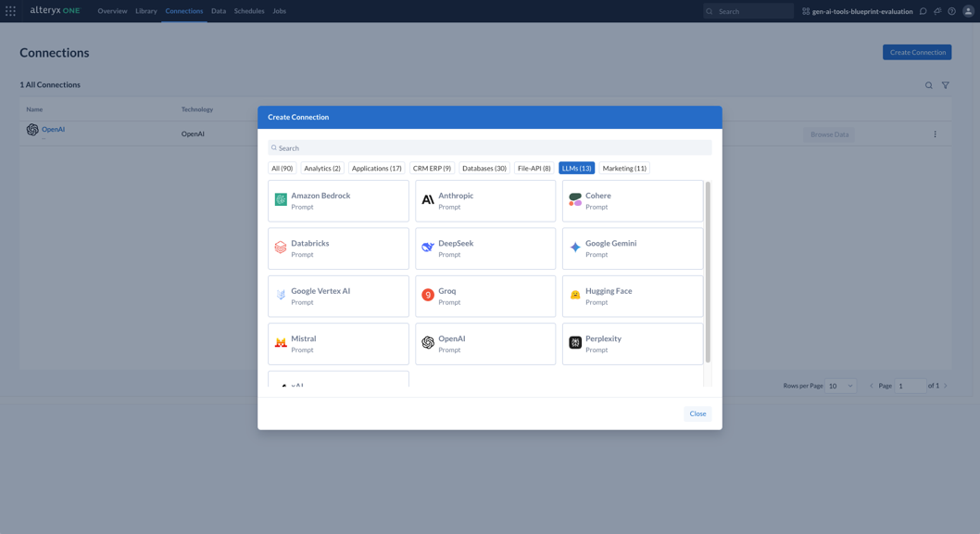Choose the Amazon Bedrock connector
Screen dimensions: 980x534
338,200
